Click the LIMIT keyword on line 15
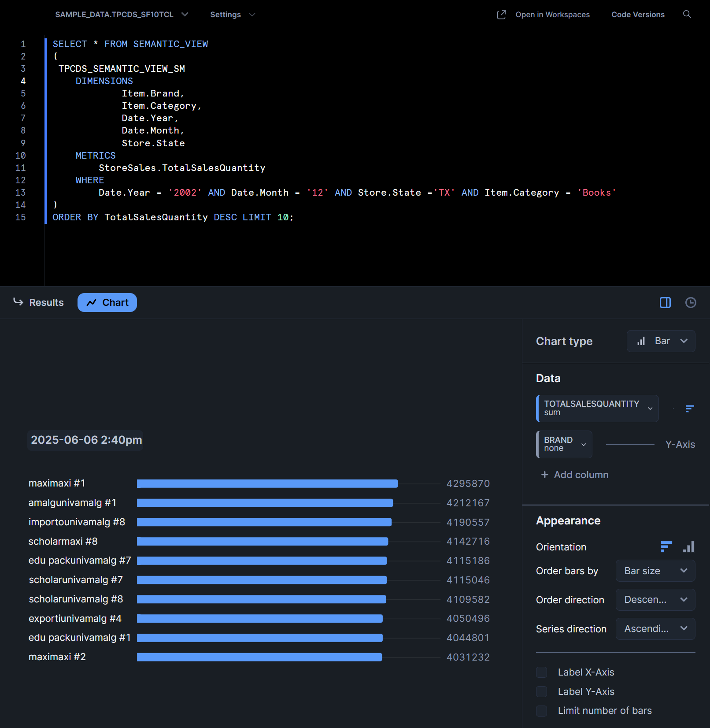The image size is (710, 728). pos(257,217)
